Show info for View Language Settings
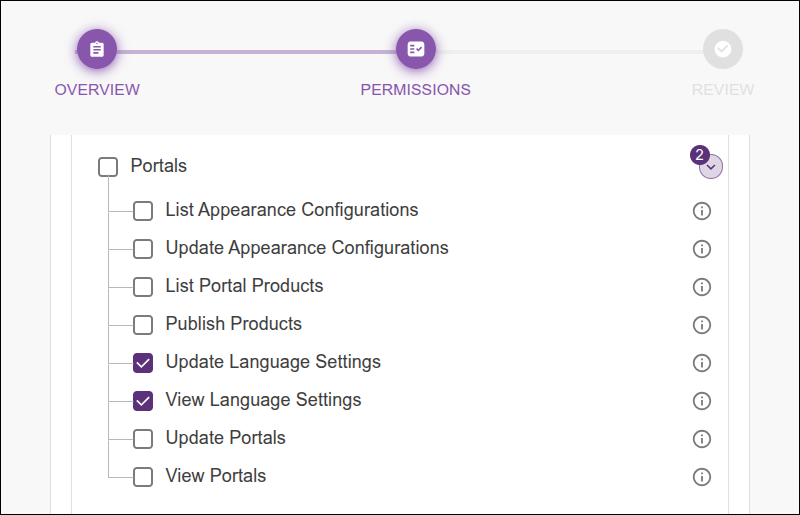The image size is (800, 515). tap(702, 401)
